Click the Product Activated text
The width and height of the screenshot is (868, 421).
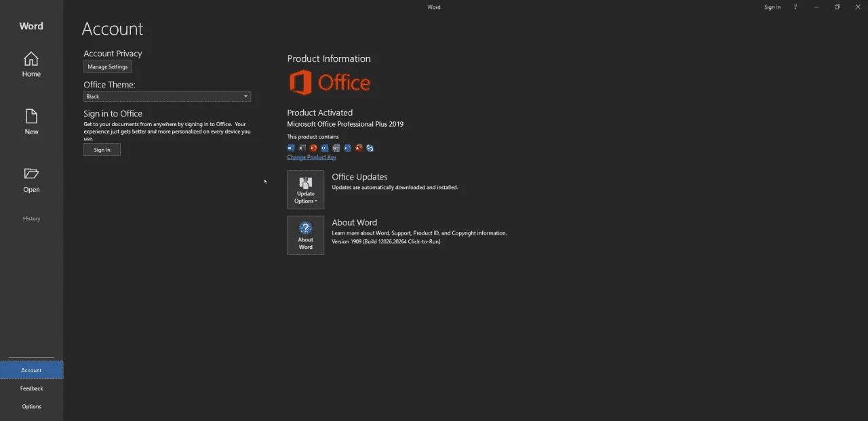point(319,113)
